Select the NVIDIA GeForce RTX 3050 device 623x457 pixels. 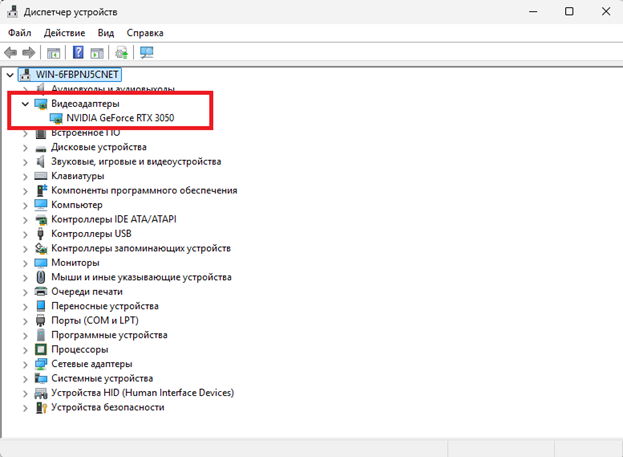click(120, 118)
